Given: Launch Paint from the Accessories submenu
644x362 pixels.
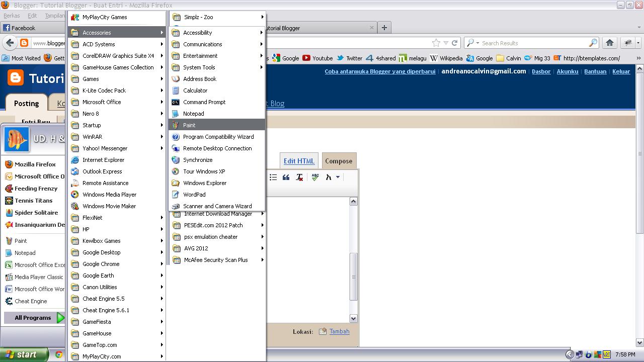Looking at the screenshot, I should coord(217,125).
